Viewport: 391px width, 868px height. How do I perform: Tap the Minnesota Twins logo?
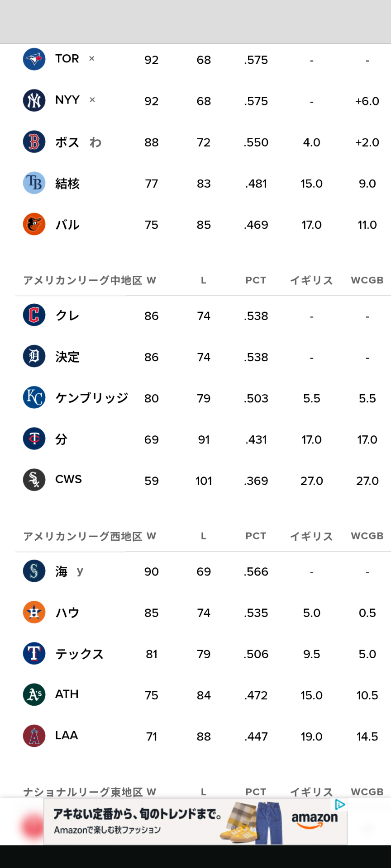coord(34,439)
